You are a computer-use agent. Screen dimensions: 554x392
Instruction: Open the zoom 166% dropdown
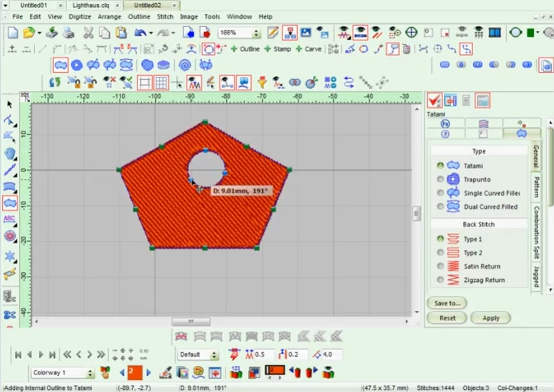(x=256, y=33)
